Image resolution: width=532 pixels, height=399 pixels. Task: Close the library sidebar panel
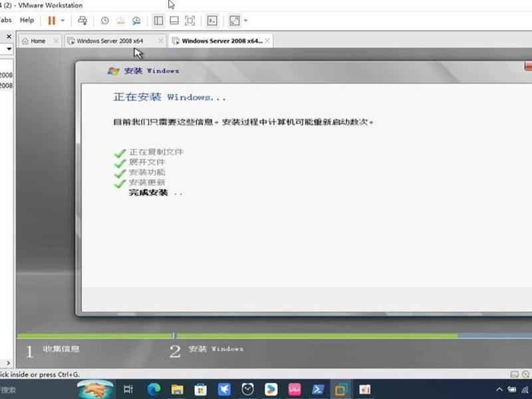9,37
